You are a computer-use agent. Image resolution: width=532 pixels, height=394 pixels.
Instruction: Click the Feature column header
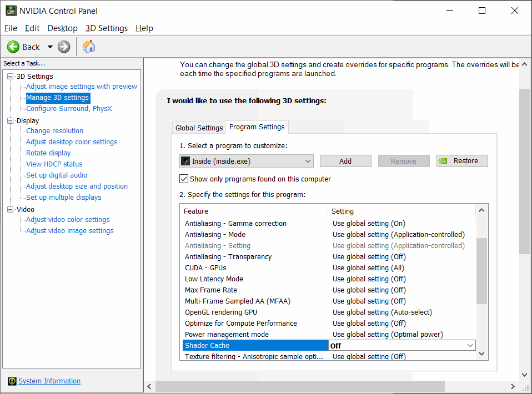tap(254, 211)
